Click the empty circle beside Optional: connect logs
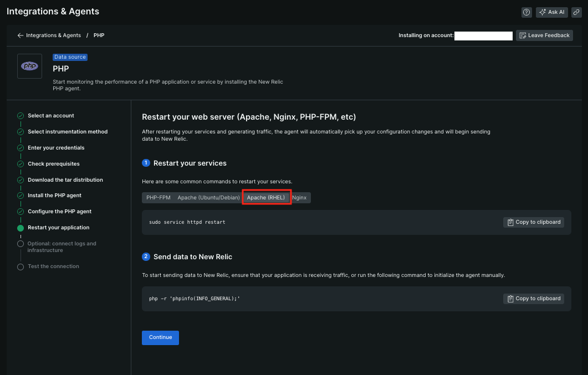Viewport: 588px width, 375px height. coord(21,244)
